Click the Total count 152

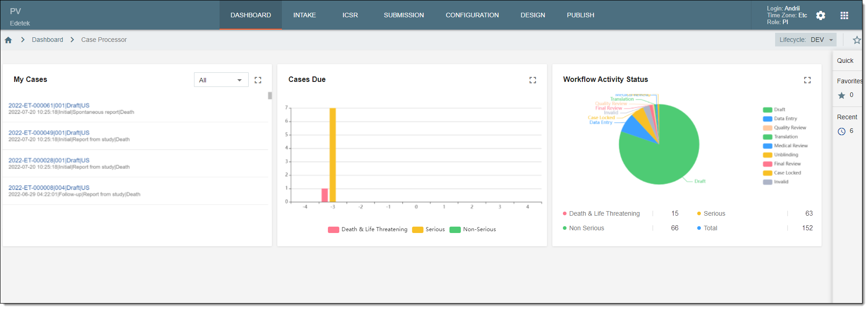[x=807, y=228]
